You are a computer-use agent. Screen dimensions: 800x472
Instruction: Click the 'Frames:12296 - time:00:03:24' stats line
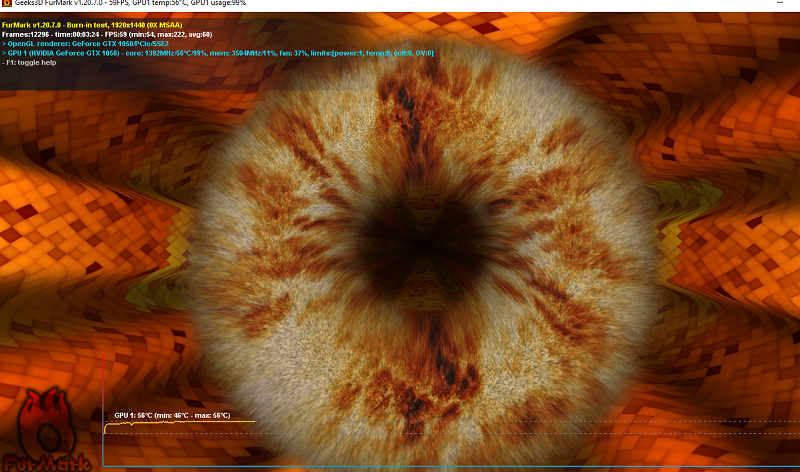pyautogui.click(x=107, y=34)
